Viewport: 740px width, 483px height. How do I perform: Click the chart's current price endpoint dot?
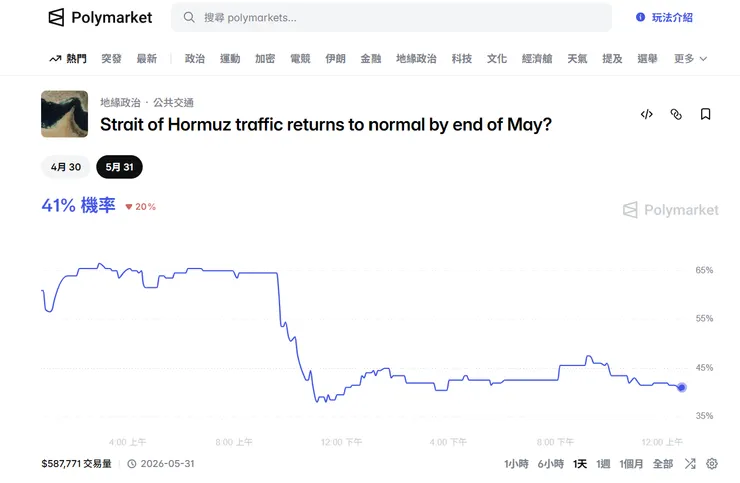click(x=682, y=387)
